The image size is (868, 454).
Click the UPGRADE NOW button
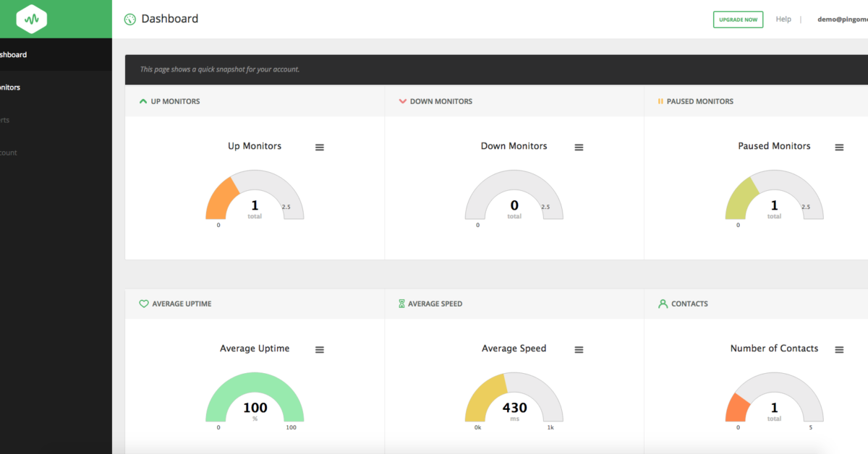[x=738, y=19]
